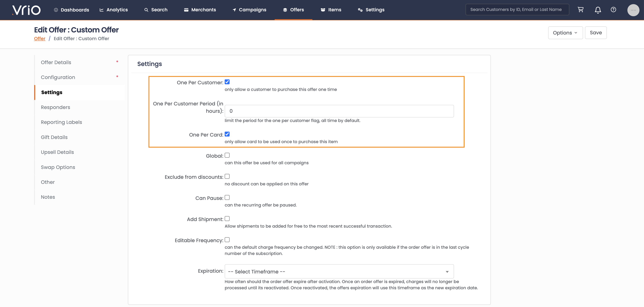Enable the Editable Frequency checkbox
The image size is (644, 307).
coord(227,240)
